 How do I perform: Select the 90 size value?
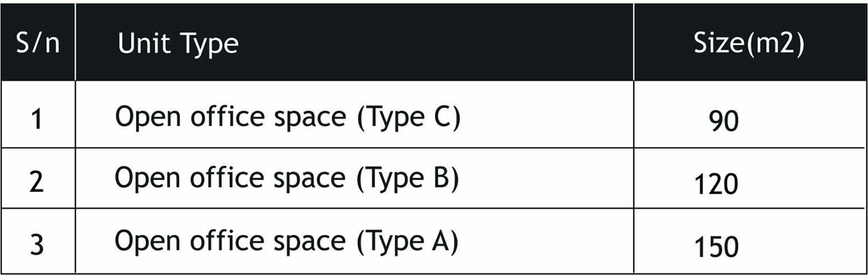723,122
